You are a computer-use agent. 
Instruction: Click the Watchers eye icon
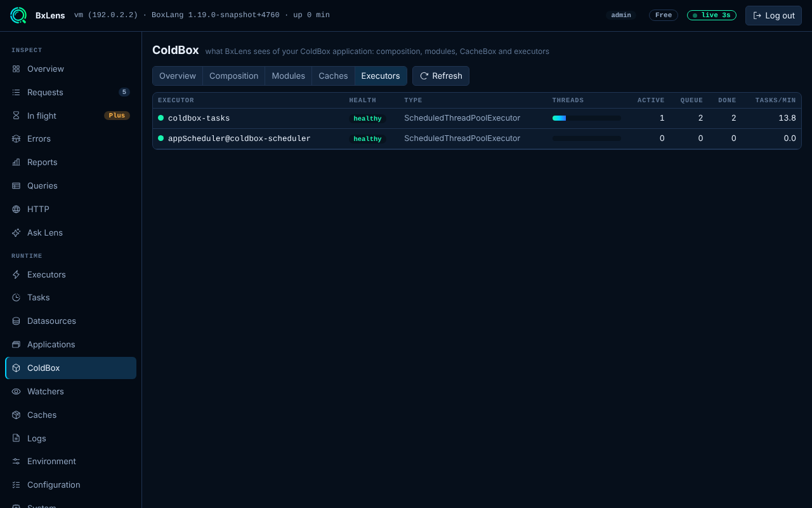(x=16, y=391)
